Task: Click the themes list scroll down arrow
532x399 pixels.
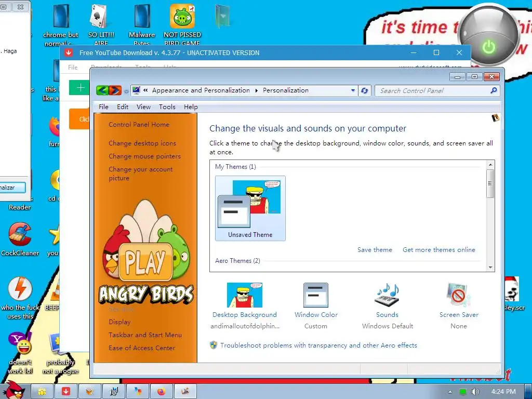Action: (490, 268)
